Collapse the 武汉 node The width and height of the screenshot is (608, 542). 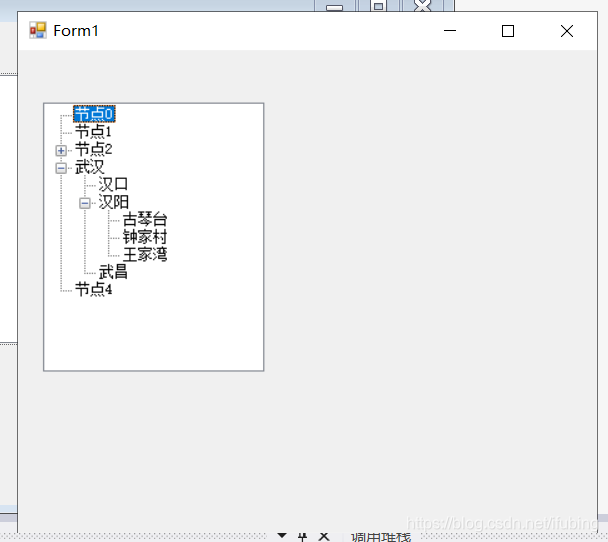(x=61, y=168)
